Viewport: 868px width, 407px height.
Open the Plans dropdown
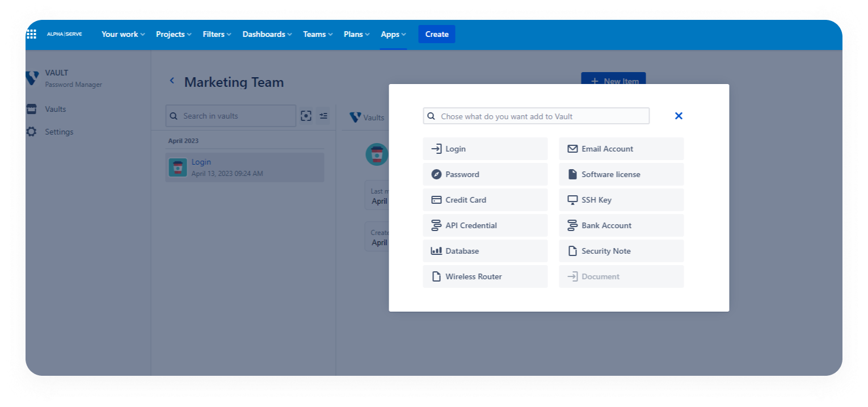(x=355, y=34)
